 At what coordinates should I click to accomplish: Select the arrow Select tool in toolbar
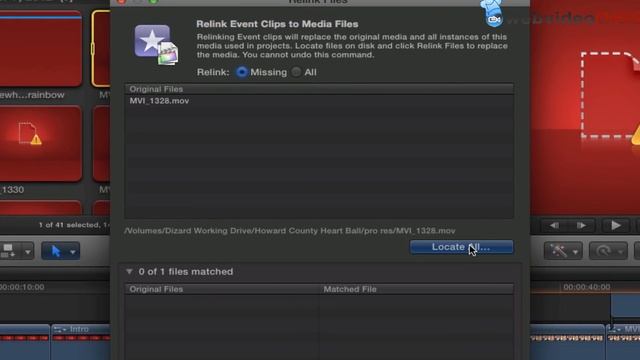56,251
